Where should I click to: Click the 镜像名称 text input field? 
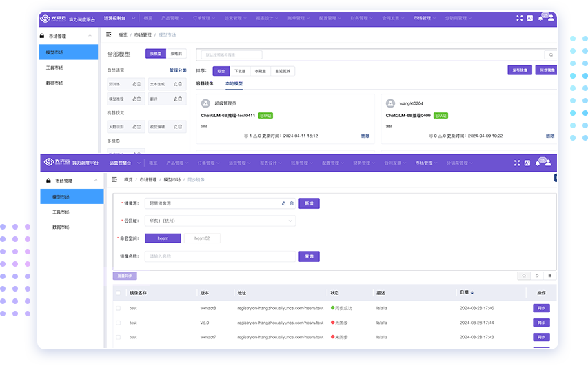[219, 256]
